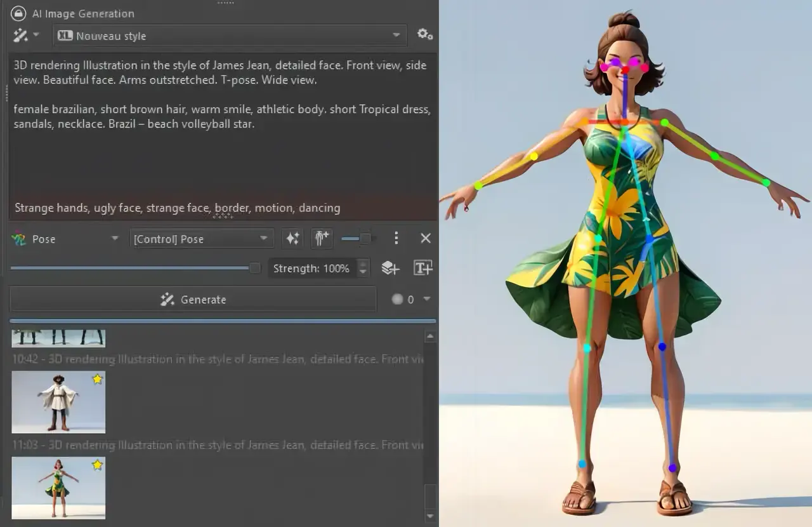This screenshot has width=812, height=527.
Task: Select the 11:03 generation result thumbnail
Action: pos(58,488)
